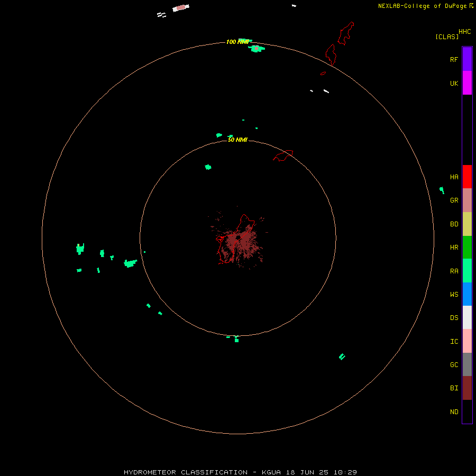Click the BI legend label

coord(454,388)
